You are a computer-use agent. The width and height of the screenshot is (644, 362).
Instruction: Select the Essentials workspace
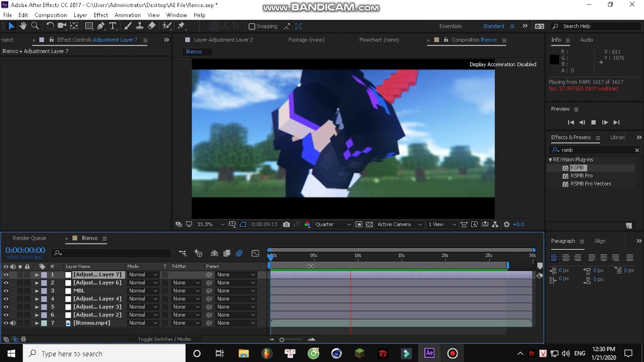[450, 26]
